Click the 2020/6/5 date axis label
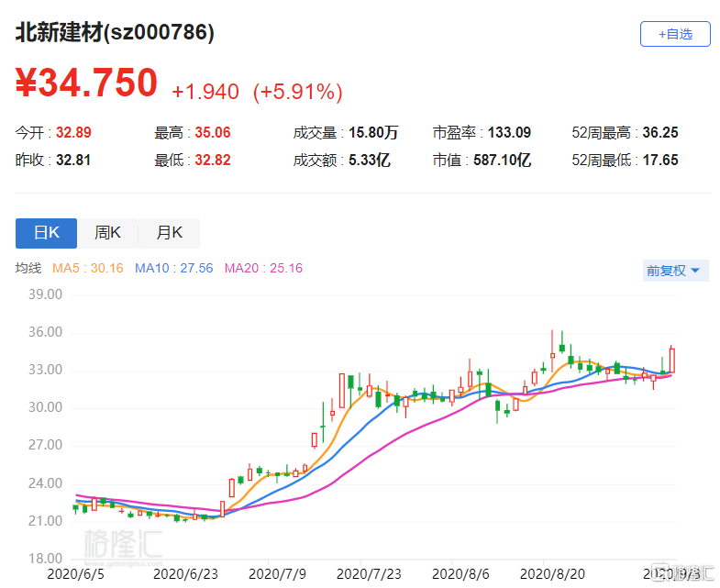720x588 pixels. click(76, 574)
